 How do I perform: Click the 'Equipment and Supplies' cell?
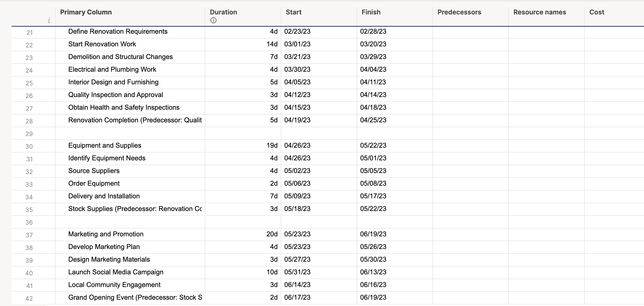click(x=105, y=145)
